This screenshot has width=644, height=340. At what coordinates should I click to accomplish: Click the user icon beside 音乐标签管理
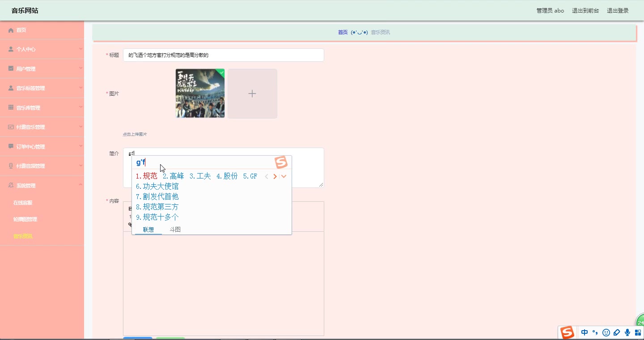(x=11, y=88)
